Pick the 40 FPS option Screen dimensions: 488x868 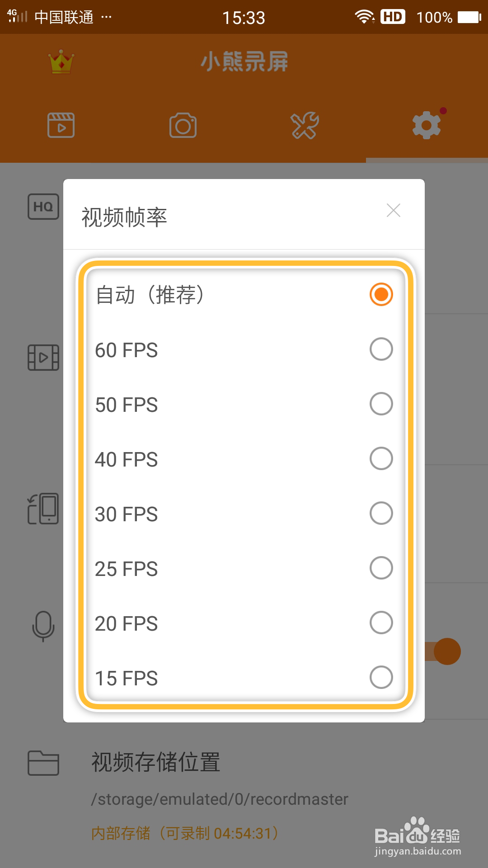(x=381, y=459)
